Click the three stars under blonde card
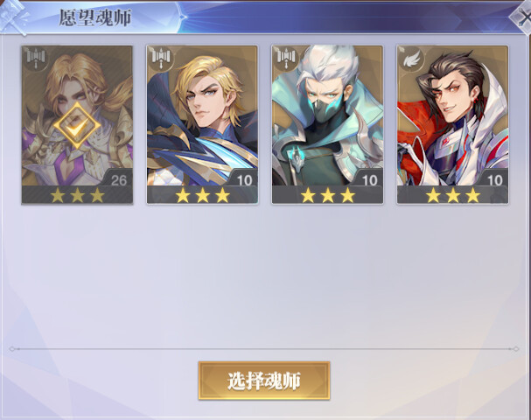This screenshot has height=420, width=531. point(202,195)
